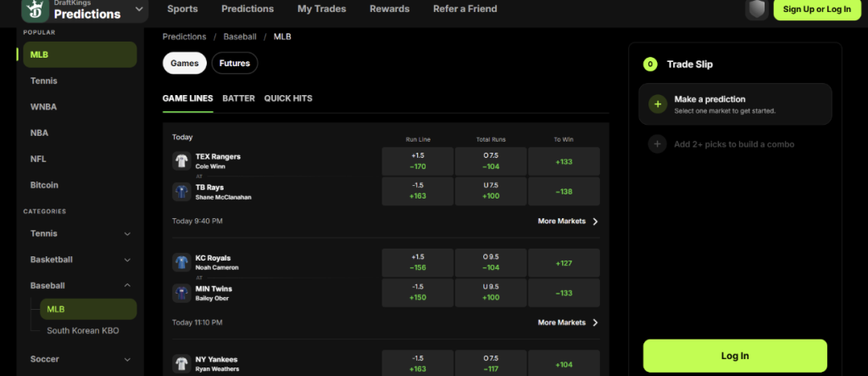868x376 pixels.
Task: Click the NY Yankees jersey icon
Action: click(181, 364)
